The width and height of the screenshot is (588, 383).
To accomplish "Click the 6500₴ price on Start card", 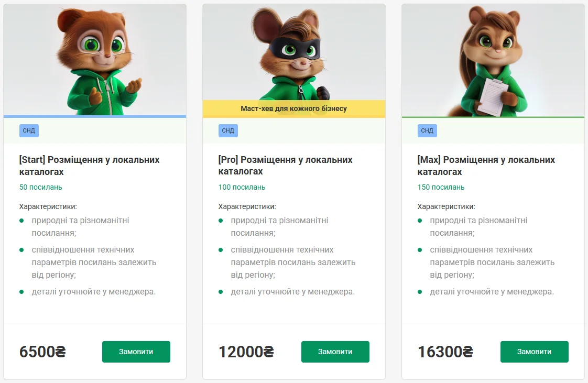I will click(x=42, y=352).
